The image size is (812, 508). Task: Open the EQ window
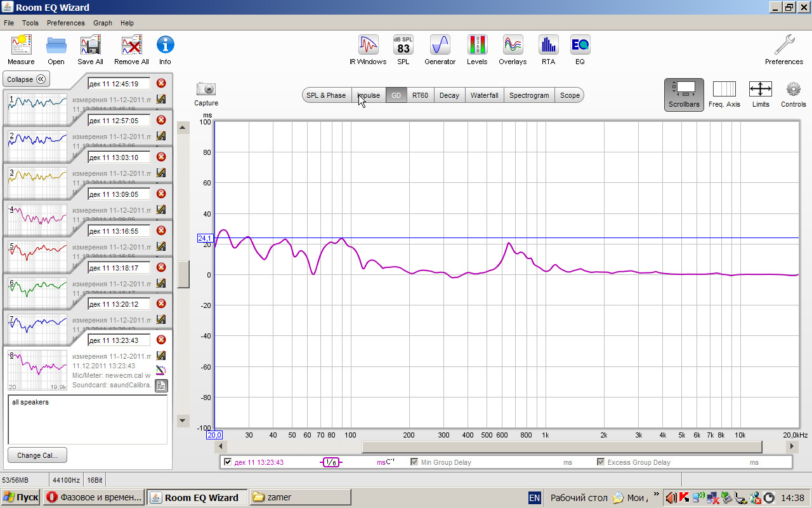pos(580,50)
